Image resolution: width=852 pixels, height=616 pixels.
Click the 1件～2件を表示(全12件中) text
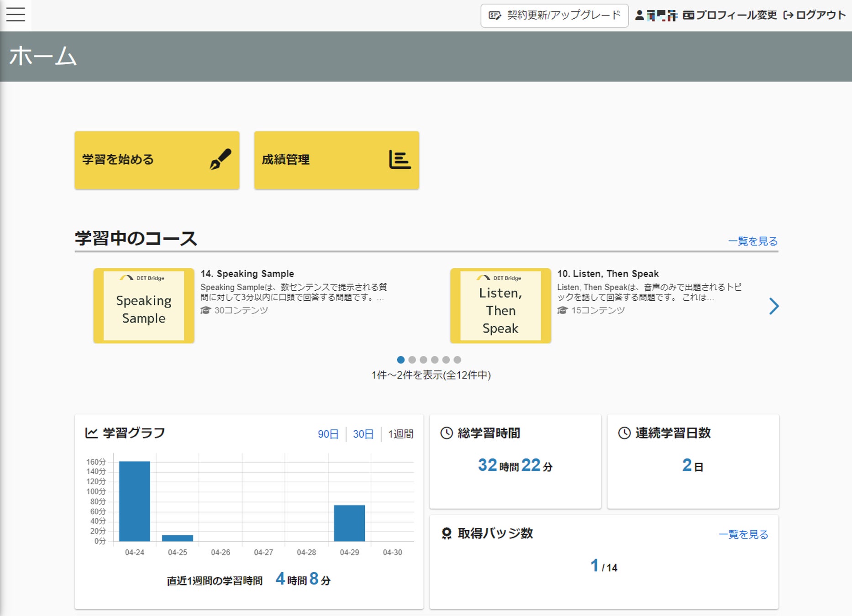[431, 375]
